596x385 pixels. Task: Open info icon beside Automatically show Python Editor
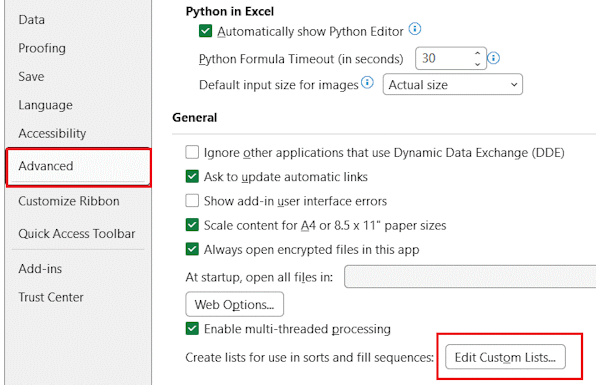click(x=415, y=29)
